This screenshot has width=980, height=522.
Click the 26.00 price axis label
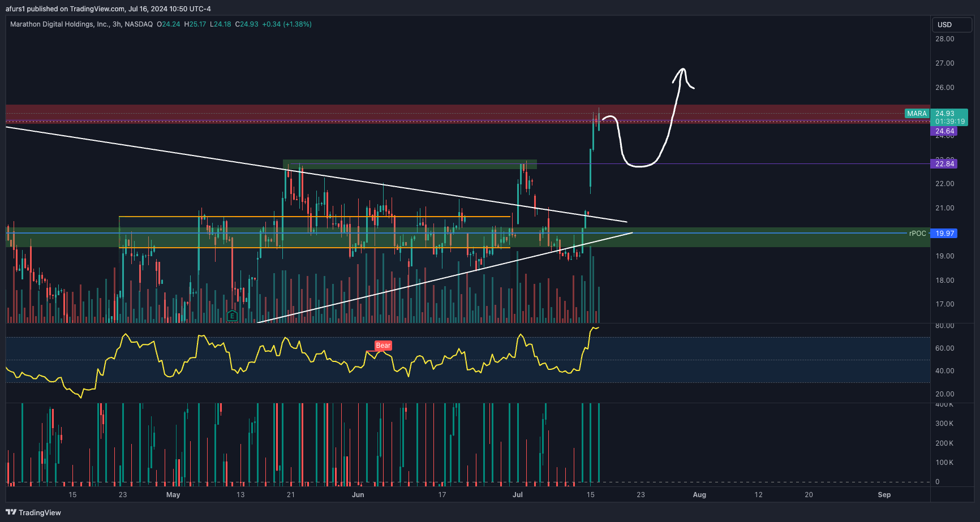945,88
